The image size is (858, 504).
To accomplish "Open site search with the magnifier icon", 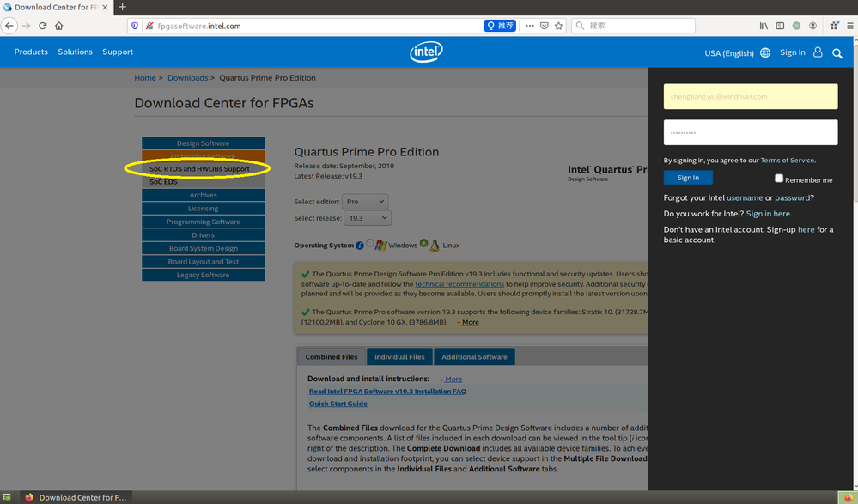I will (x=837, y=53).
